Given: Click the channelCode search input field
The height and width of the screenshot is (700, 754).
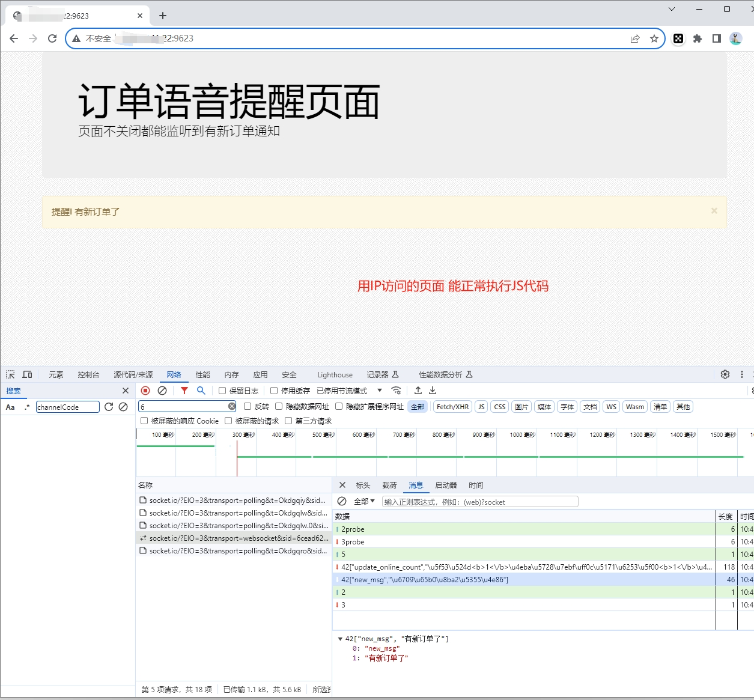Looking at the screenshot, I should [x=67, y=407].
